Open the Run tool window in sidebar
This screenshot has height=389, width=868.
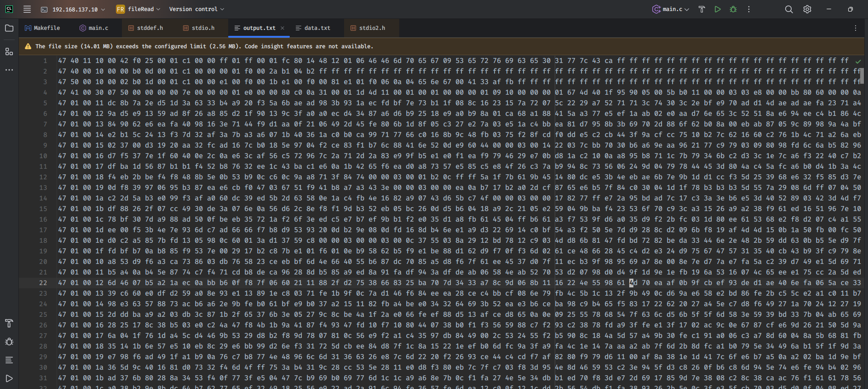pos(9,378)
